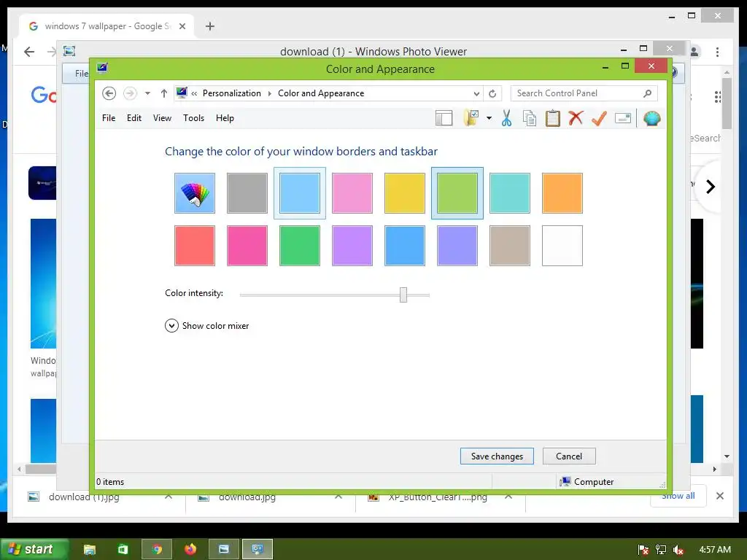Click the Start button

tap(34, 549)
